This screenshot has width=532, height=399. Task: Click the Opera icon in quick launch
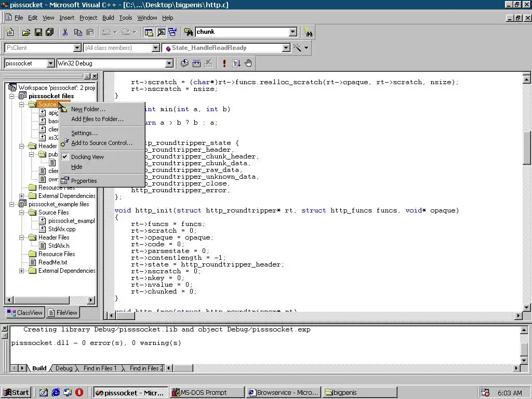coord(79,393)
